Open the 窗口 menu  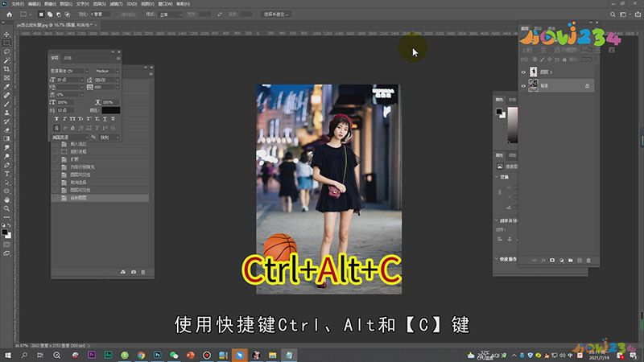click(165, 4)
